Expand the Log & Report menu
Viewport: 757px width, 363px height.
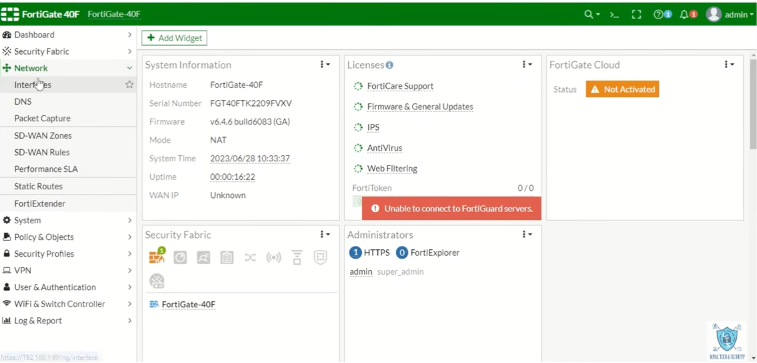click(68, 321)
